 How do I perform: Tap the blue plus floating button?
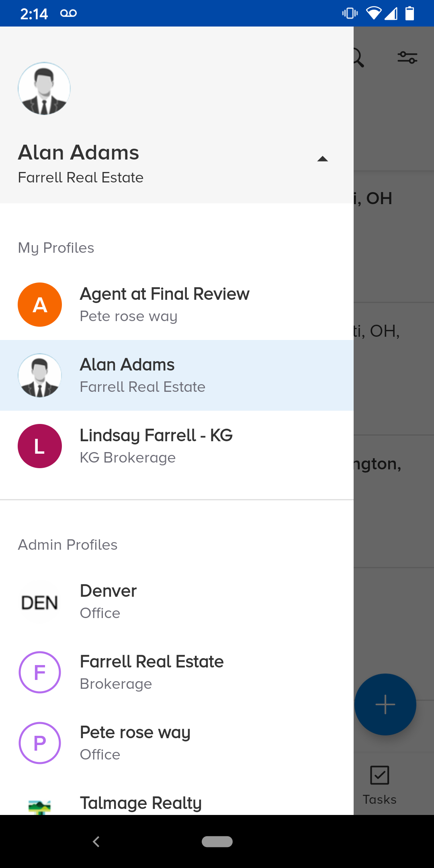point(385,704)
